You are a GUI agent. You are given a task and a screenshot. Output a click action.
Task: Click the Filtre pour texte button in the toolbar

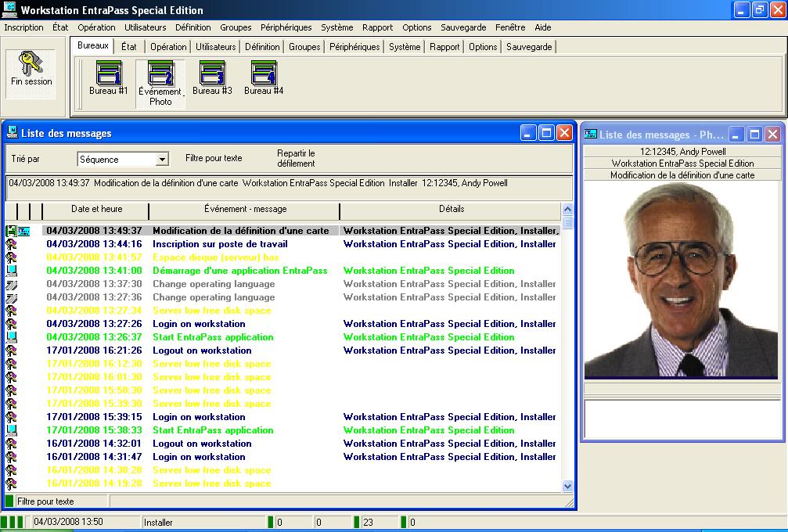(214, 158)
